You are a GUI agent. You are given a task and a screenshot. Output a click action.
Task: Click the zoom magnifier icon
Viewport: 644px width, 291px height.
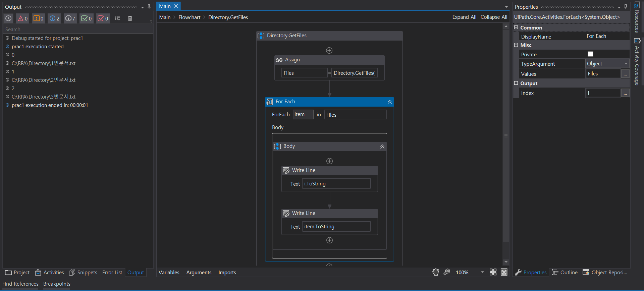click(x=447, y=272)
